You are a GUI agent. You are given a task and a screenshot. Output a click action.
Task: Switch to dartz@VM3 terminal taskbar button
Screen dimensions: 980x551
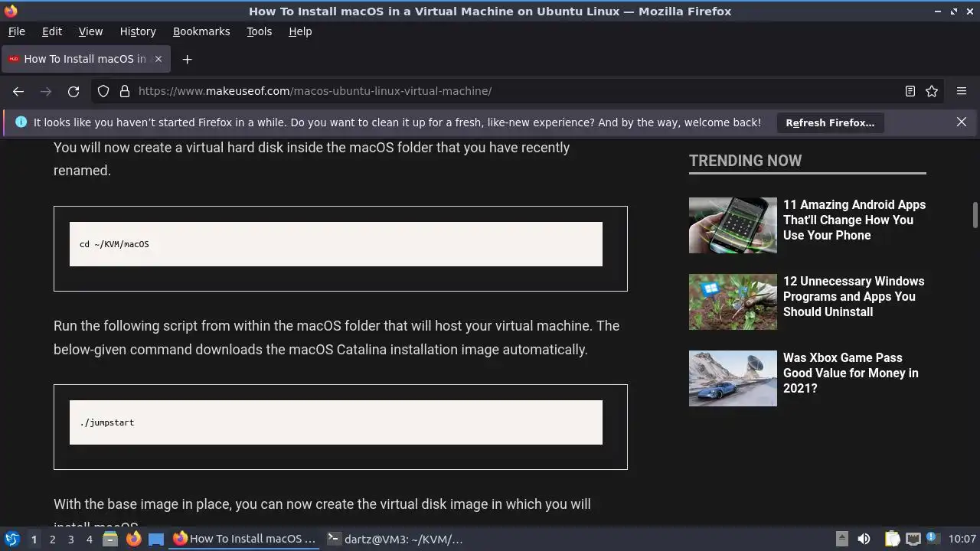(x=397, y=539)
